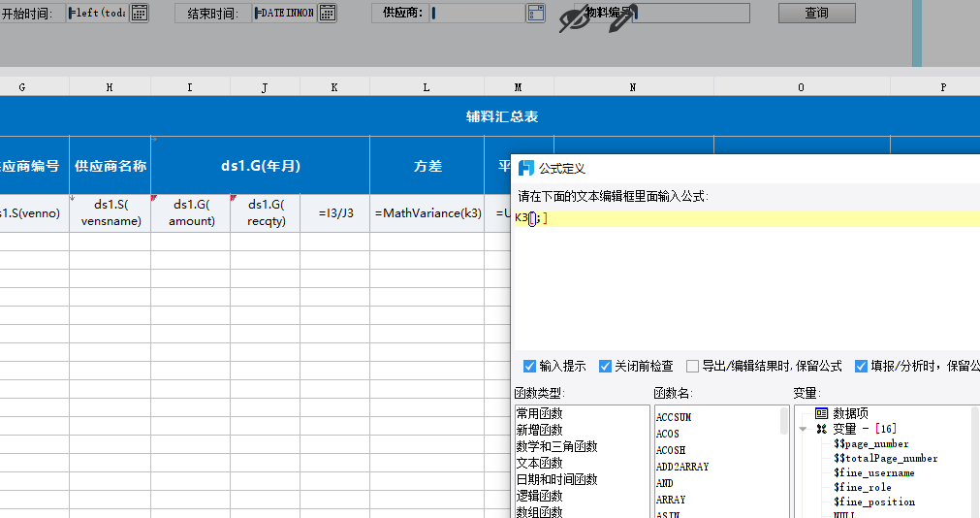Select column J header
The width and height of the screenshot is (980, 518).
(265, 87)
